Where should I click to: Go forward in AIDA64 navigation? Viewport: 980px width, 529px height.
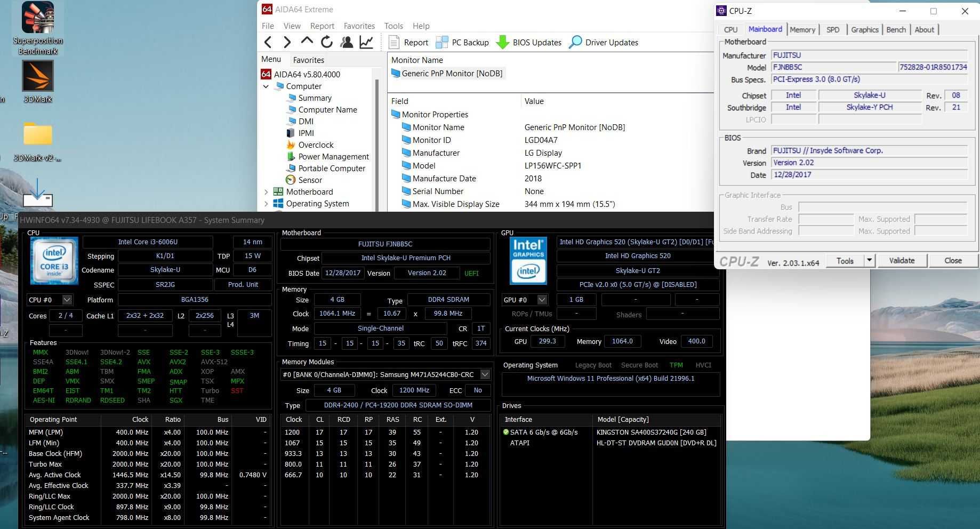287,42
